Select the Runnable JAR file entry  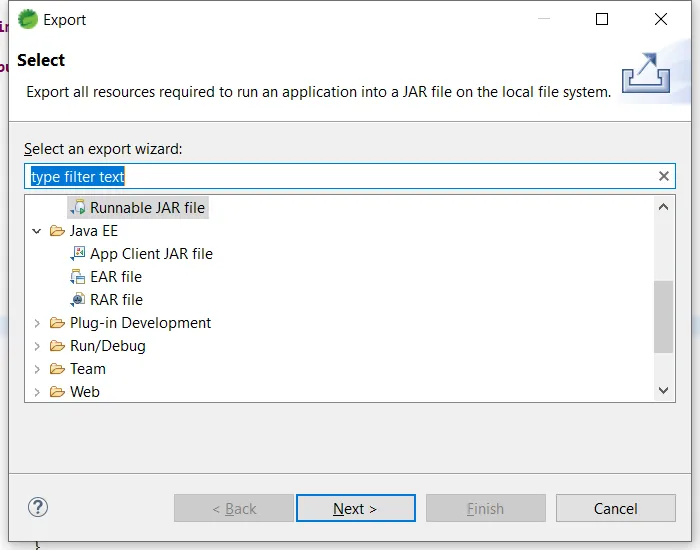147,208
